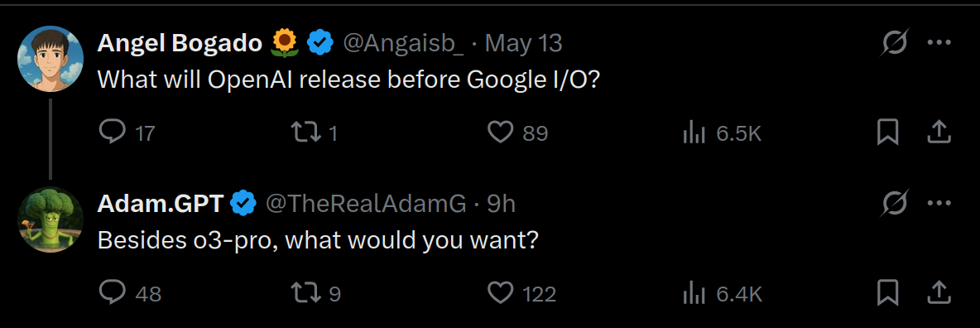The height and width of the screenshot is (328, 980).
Task: Bookmark Adam.GPT's tweet
Action: tap(887, 292)
